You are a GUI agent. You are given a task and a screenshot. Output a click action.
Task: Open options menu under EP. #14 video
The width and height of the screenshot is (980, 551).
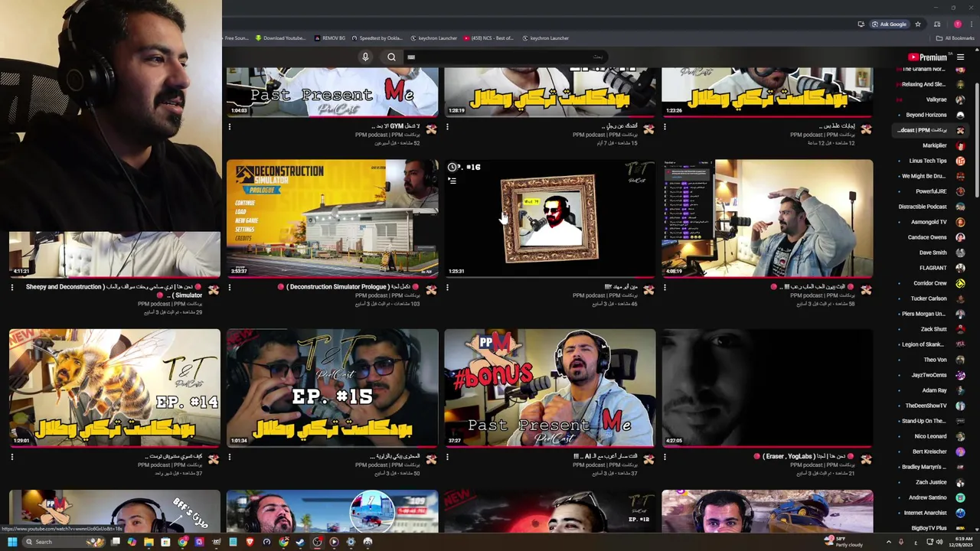(12, 458)
